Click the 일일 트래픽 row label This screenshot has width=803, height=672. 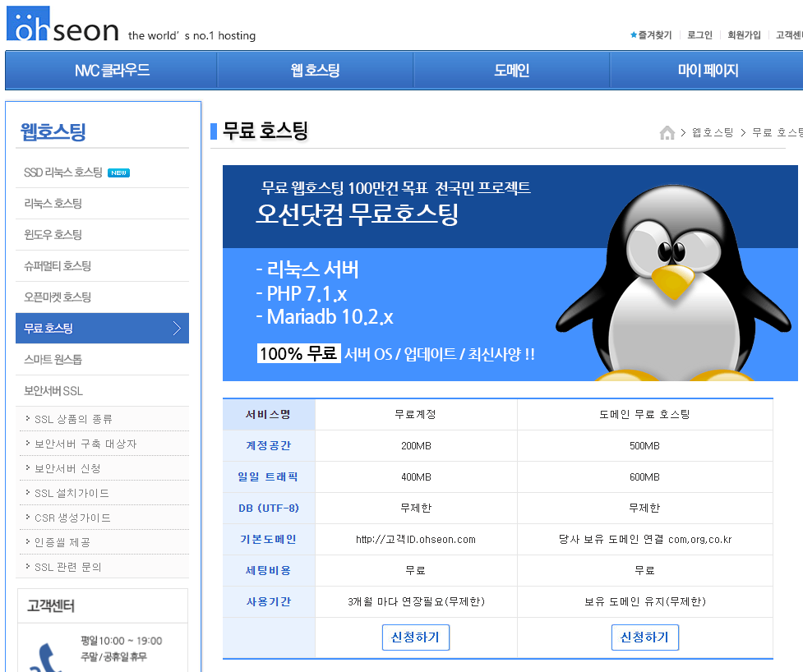[268, 476]
